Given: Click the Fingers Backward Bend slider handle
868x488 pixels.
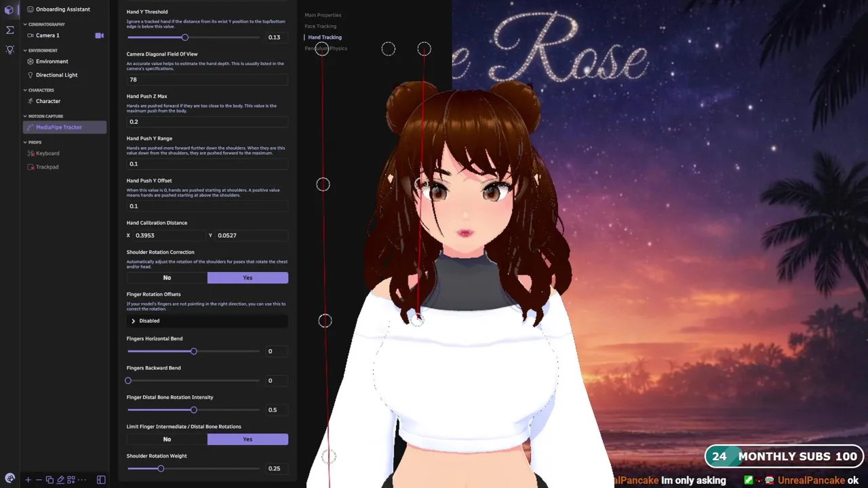Looking at the screenshot, I should click(x=128, y=380).
